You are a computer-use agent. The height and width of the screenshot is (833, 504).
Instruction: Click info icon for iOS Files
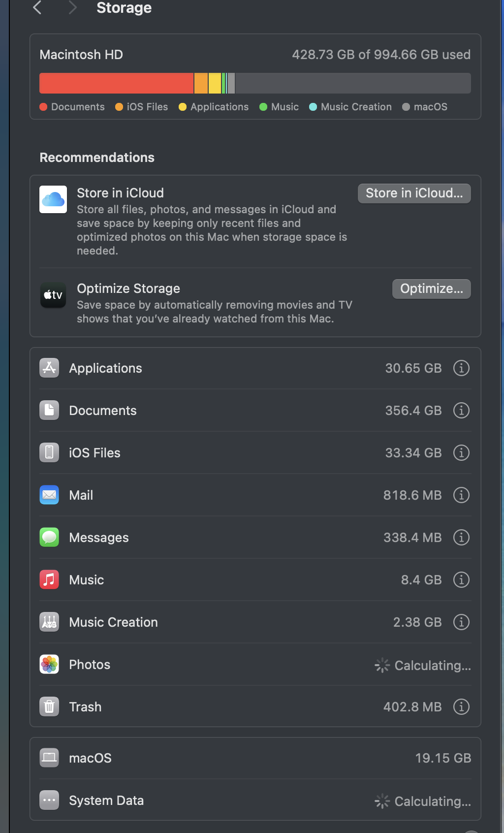461,453
